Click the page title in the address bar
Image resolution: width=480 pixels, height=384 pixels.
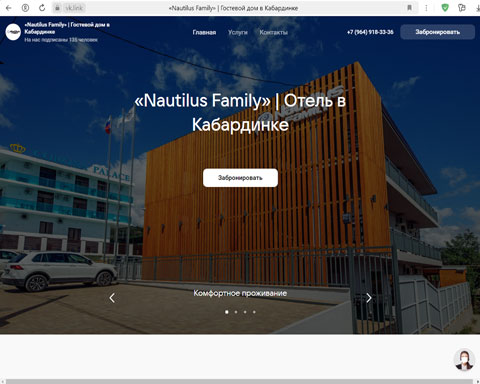[x=233, y=8]
